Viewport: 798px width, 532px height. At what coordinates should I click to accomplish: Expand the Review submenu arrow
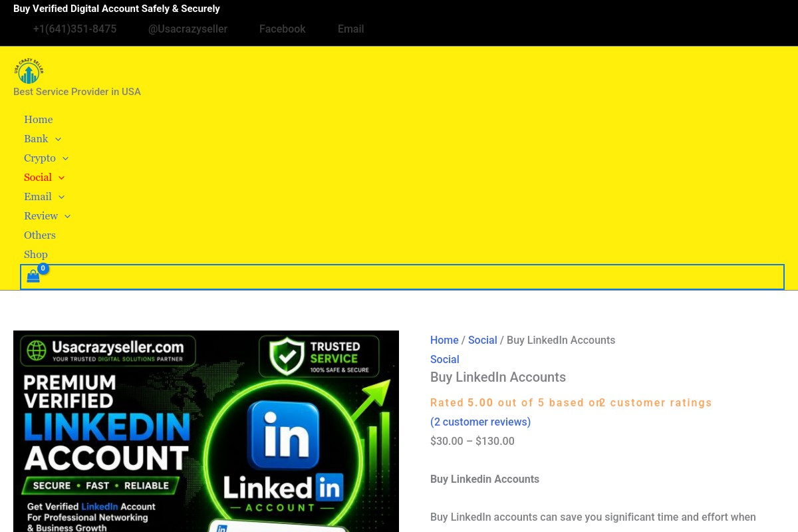click(x=67, y=216)
